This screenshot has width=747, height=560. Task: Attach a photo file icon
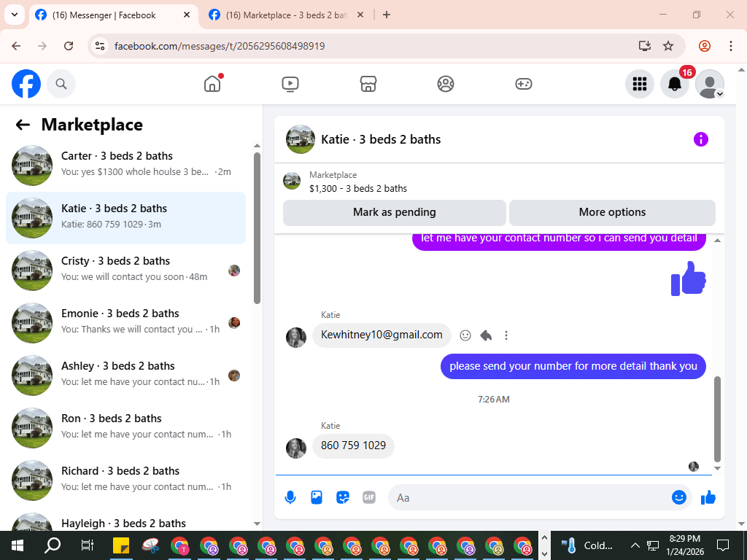point(317,497)
